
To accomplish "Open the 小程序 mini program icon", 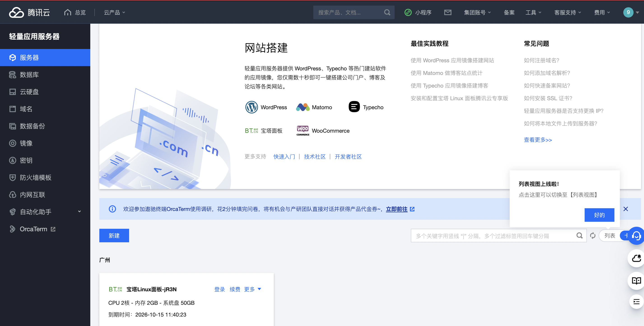I will [x=408, y=12].
